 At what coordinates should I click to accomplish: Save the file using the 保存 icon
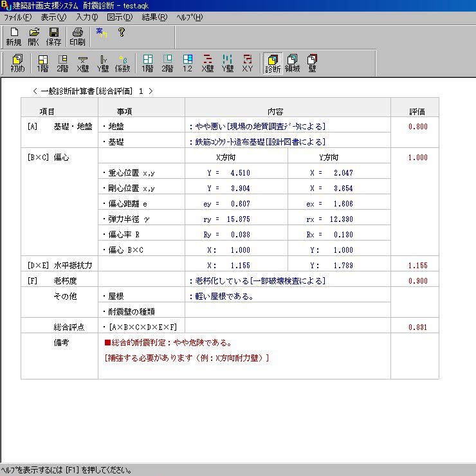tap(54, 37)
